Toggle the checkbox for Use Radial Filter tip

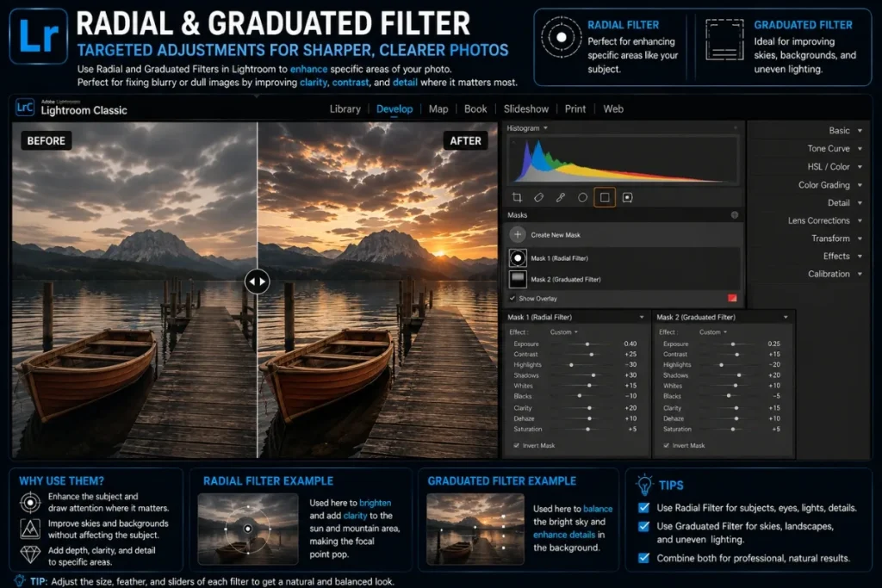pos(644,508)
